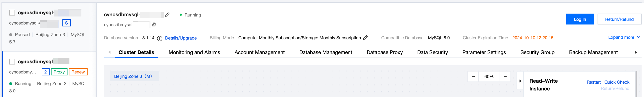This screenshot has width=644, height=97.
Task: Click the database version info icon
Action: coord(159,38)
